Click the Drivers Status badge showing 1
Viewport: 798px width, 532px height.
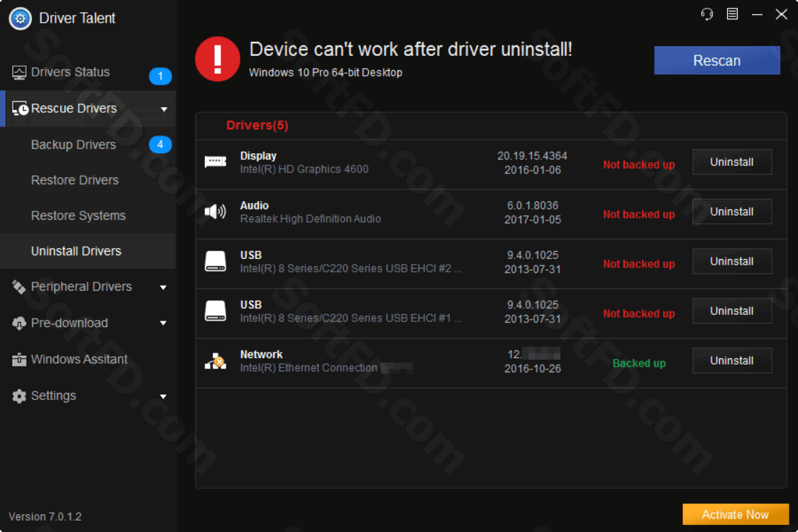point(160,77)
